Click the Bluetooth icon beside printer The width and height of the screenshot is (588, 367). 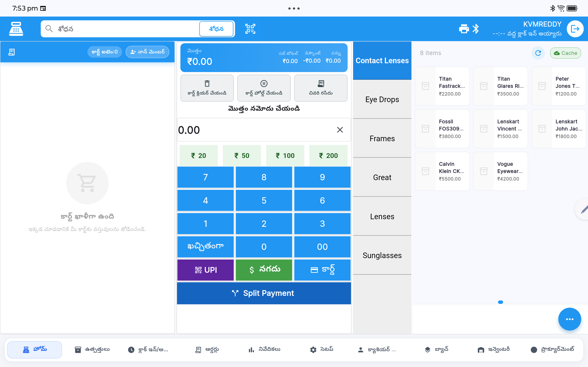tap(476, 29)
